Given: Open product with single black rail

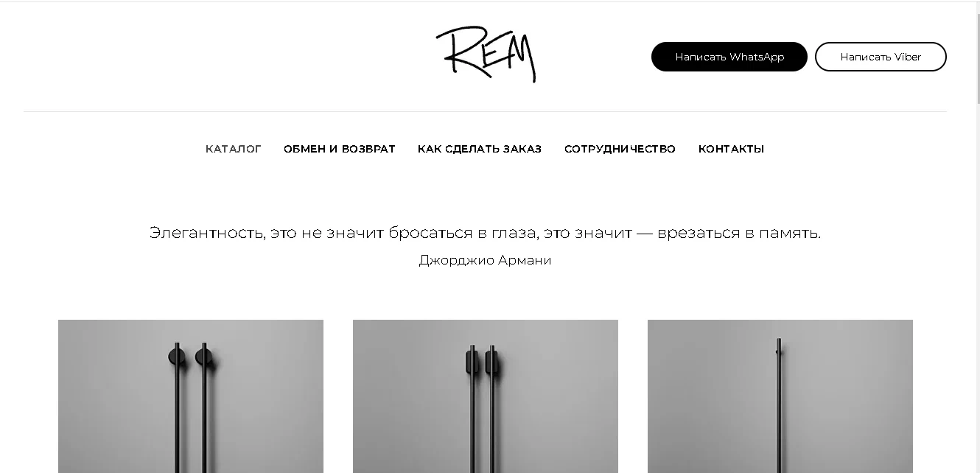Looking at the screenshot, I should pos(780,396).
